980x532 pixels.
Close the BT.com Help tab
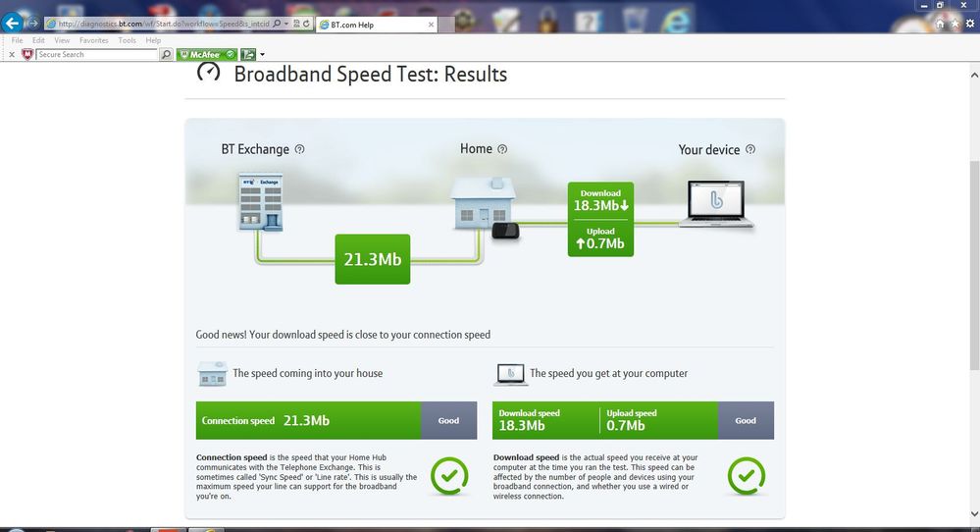click(431, 25)
